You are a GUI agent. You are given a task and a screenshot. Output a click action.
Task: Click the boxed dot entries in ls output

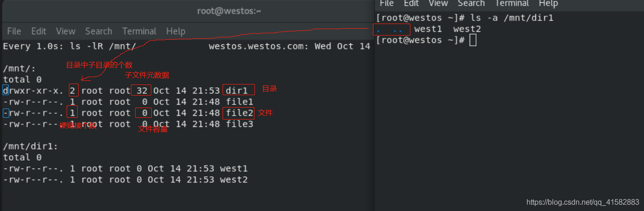pos(391,30)
